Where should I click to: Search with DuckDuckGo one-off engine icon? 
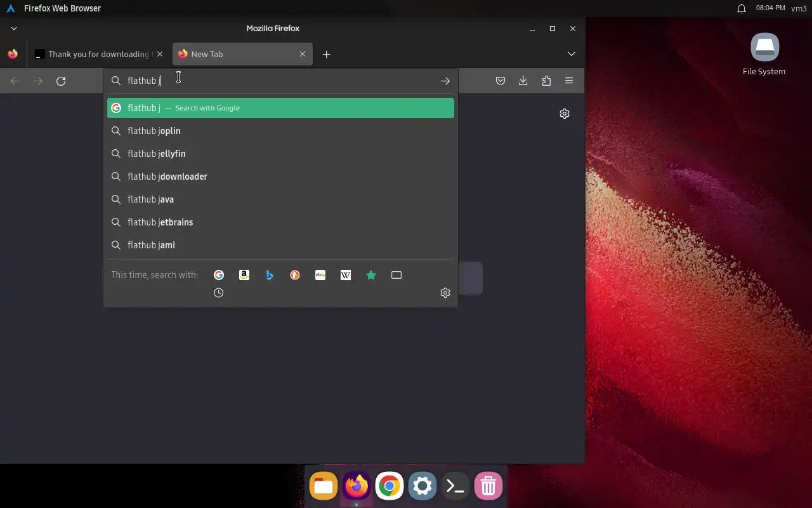coord(295,275)
